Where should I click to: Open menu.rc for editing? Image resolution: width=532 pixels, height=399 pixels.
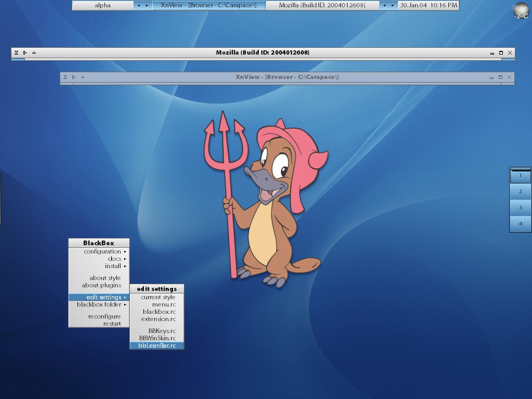pyautogui.click(x=164, y=304)
